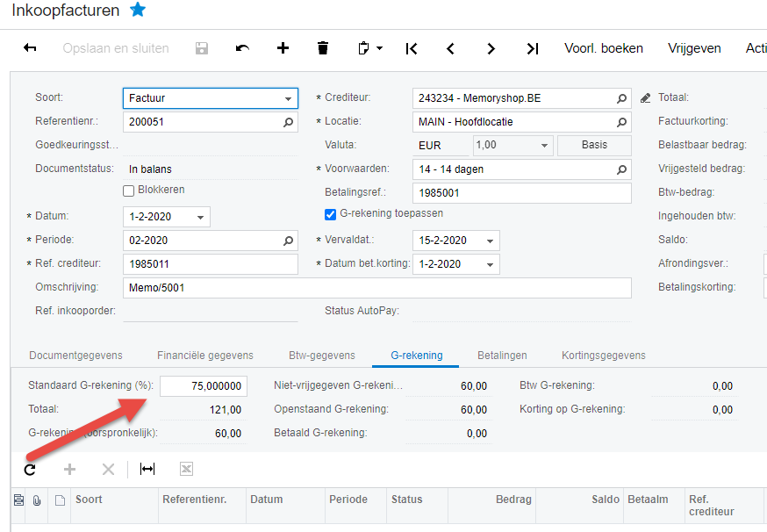Screen dimensions: 767x532
Task: Click the Betalingsref. field with 1985001
Action: pos(522,193)
